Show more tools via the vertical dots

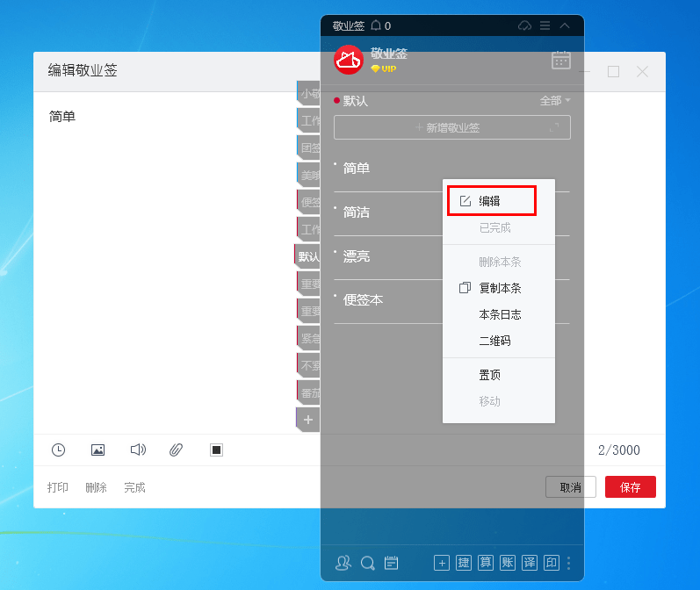click(x=568, y=564)
